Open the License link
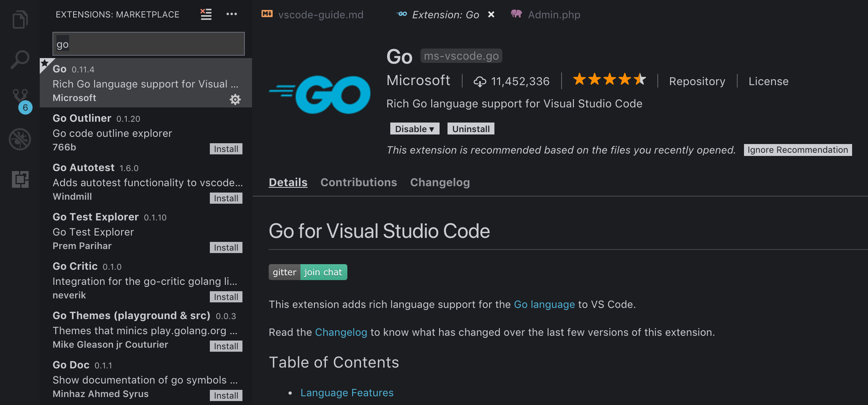 click(768, 81)
